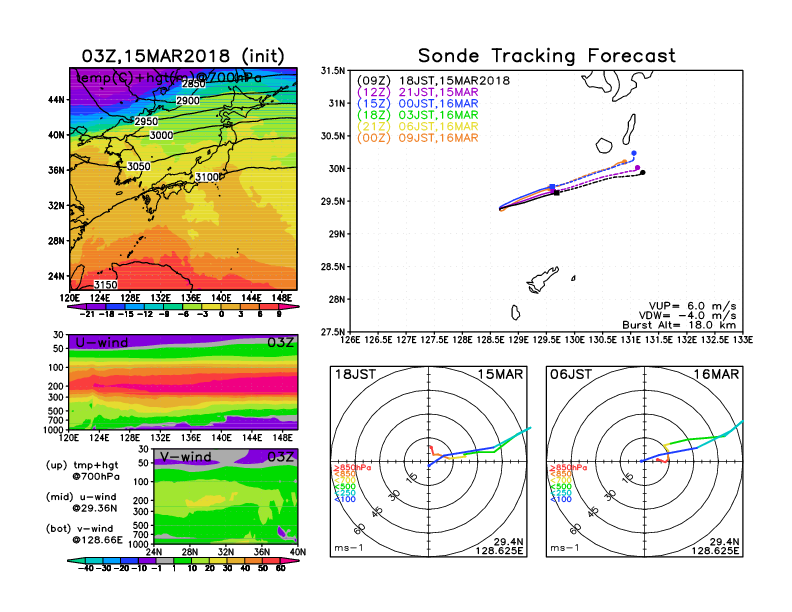Click the blue track landing point dot
The image size is (792, 612).
634,153
